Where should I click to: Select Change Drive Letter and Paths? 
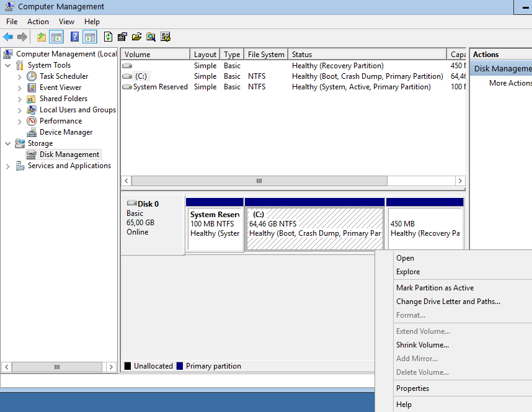pos(448,302)
